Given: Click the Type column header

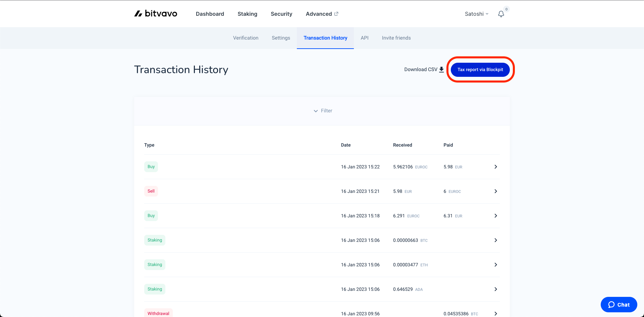Looking at the screenshot, I should (x=149, y=145).
